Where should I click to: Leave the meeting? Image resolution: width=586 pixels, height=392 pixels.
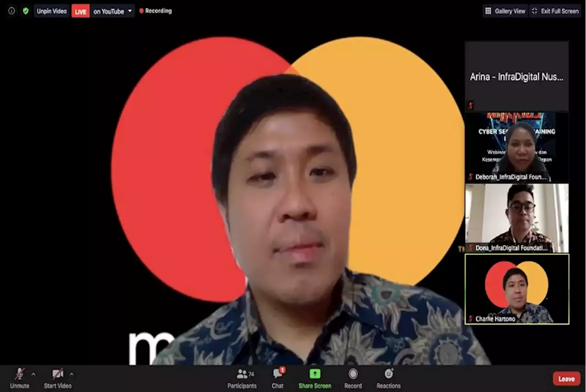pos(567,379)
